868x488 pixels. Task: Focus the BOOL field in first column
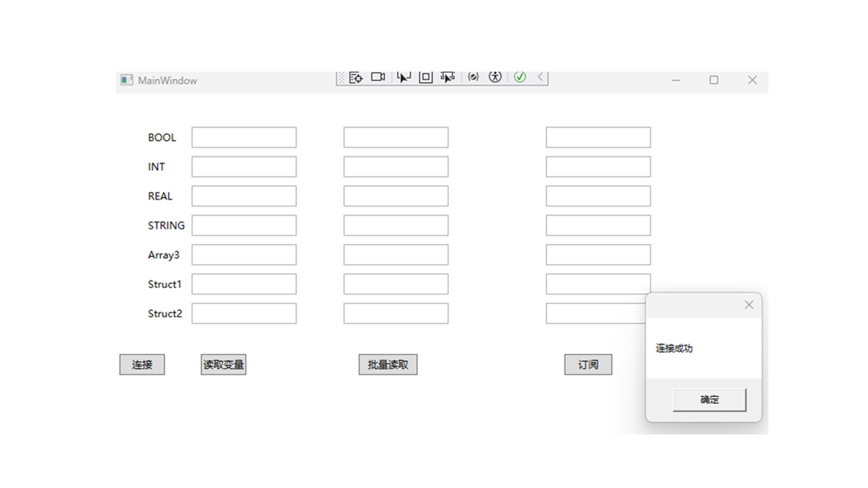click(x=244, y=137)
